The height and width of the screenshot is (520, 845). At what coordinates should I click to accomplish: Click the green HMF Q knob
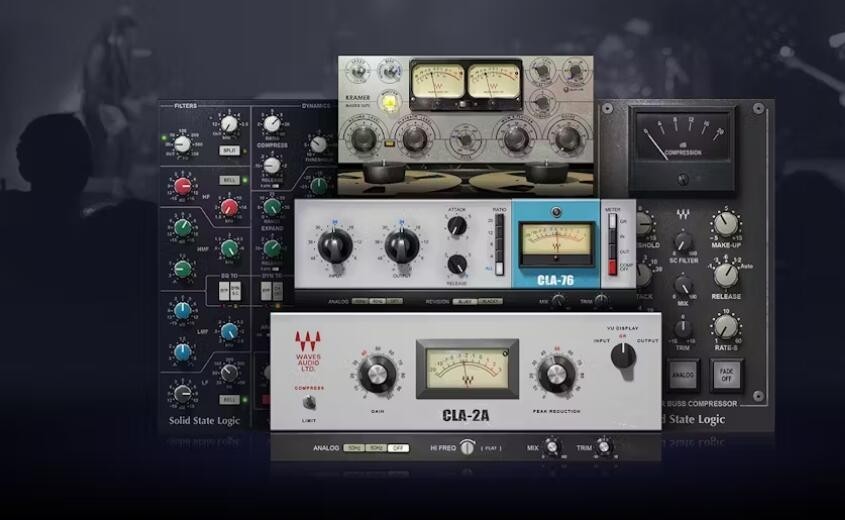[x=183, y=269]
